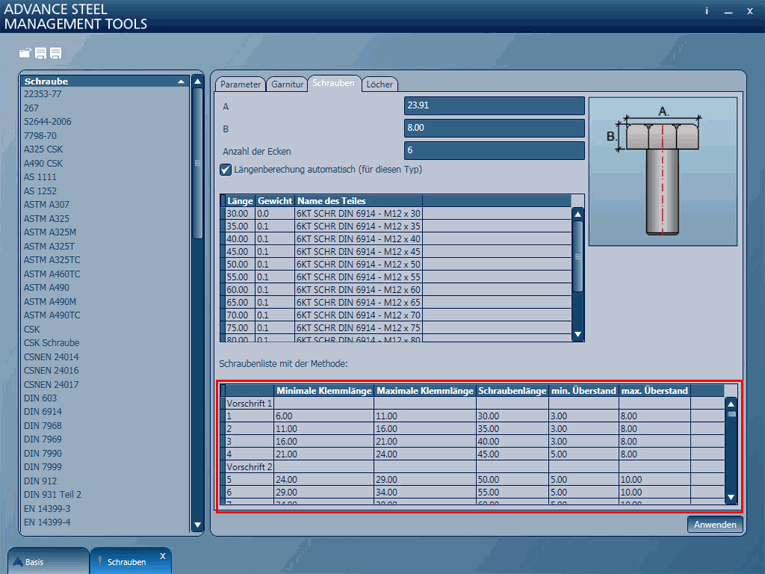Click the last disk icon in toolbar
The width and height of the screenshot is (765, 574).
tap(56, 53)
